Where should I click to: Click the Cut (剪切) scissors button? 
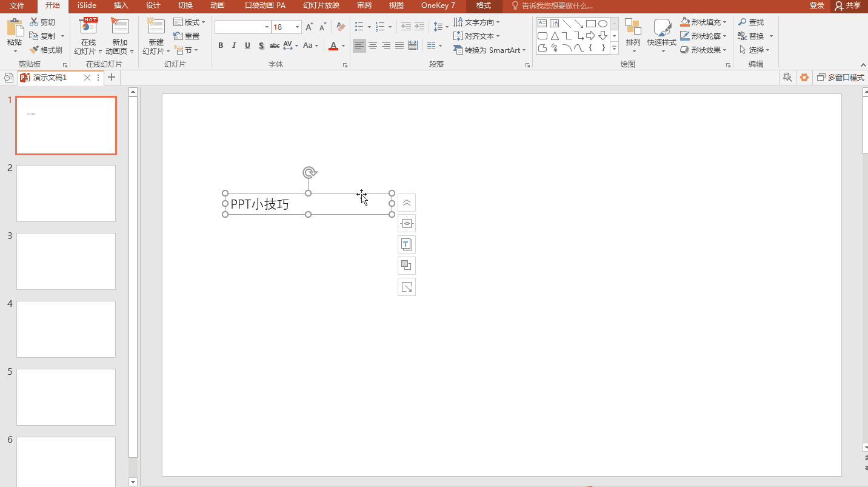42,22
